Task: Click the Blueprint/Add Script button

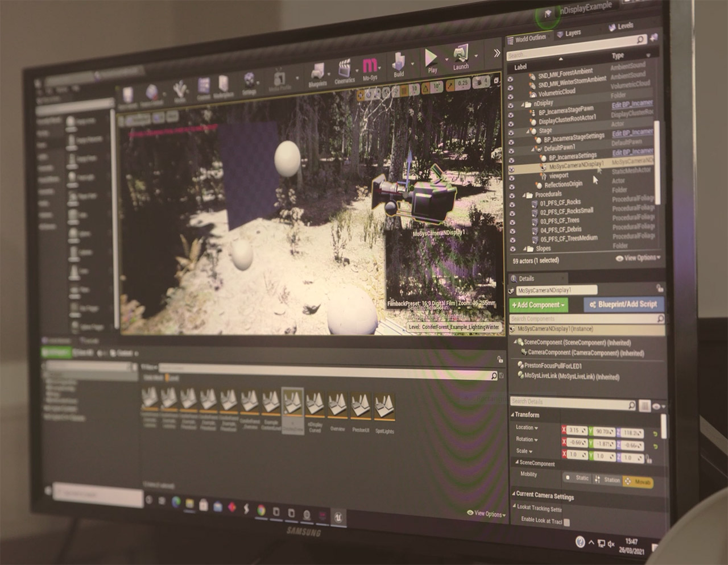Action: coord(623,304)
